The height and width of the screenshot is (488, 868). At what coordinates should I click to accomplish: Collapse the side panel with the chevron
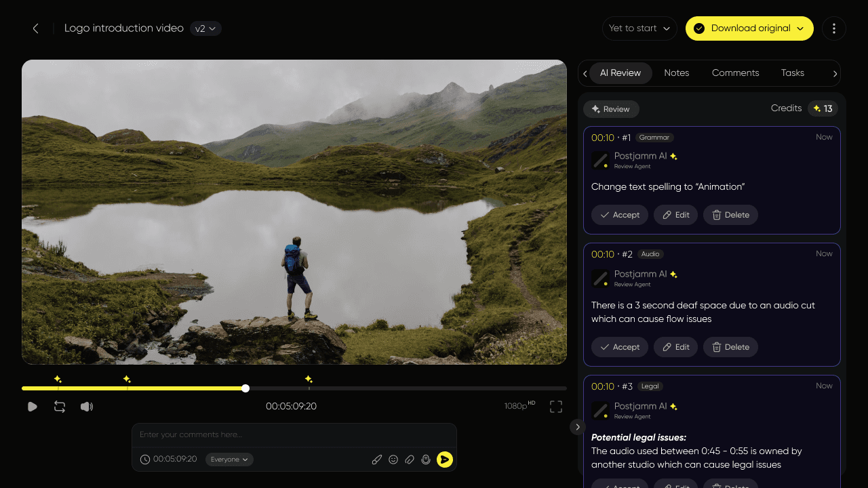577,427
